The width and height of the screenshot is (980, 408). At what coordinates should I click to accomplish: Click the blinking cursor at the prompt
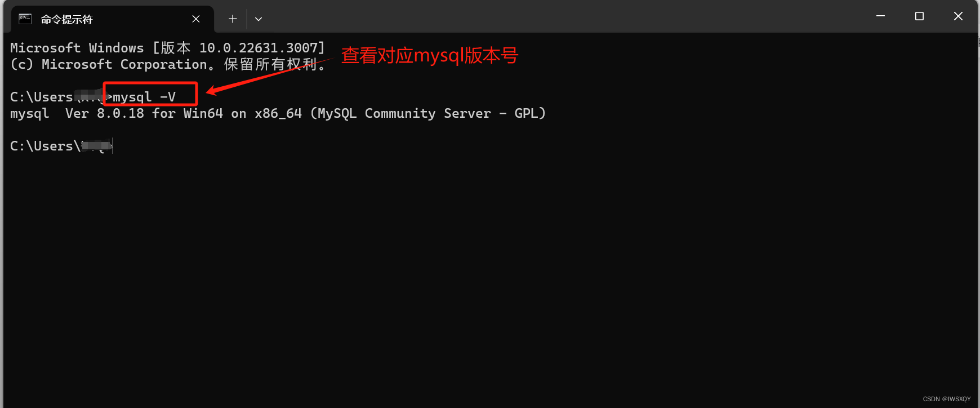pos(112,145)
